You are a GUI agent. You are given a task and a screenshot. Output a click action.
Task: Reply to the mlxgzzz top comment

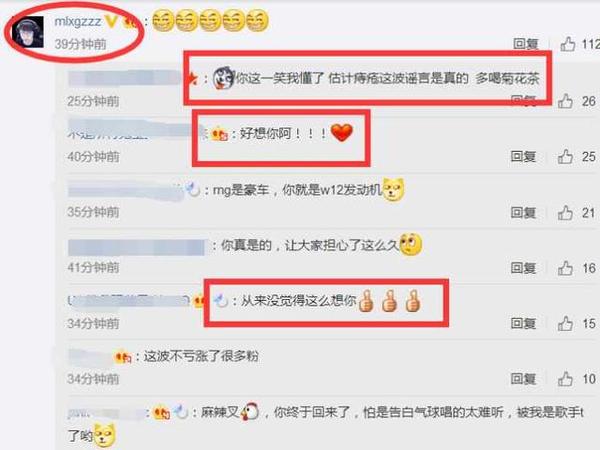pyautogui.click(x=525, y=44)
